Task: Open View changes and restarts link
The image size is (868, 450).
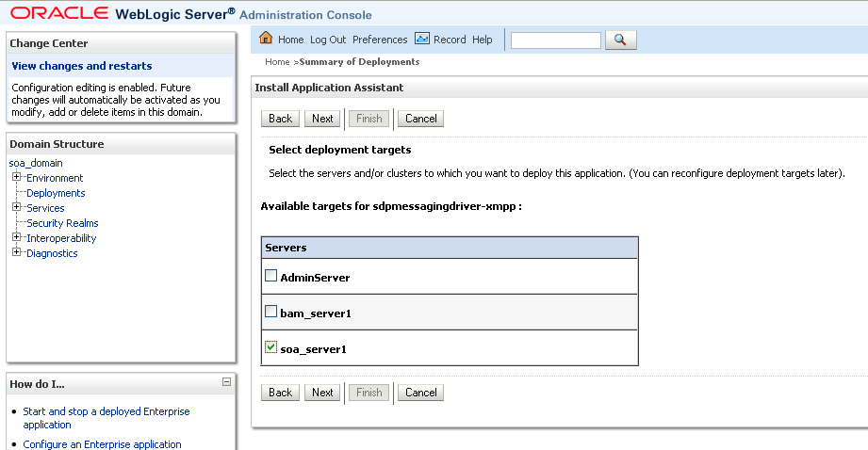Action: [81, 66]
